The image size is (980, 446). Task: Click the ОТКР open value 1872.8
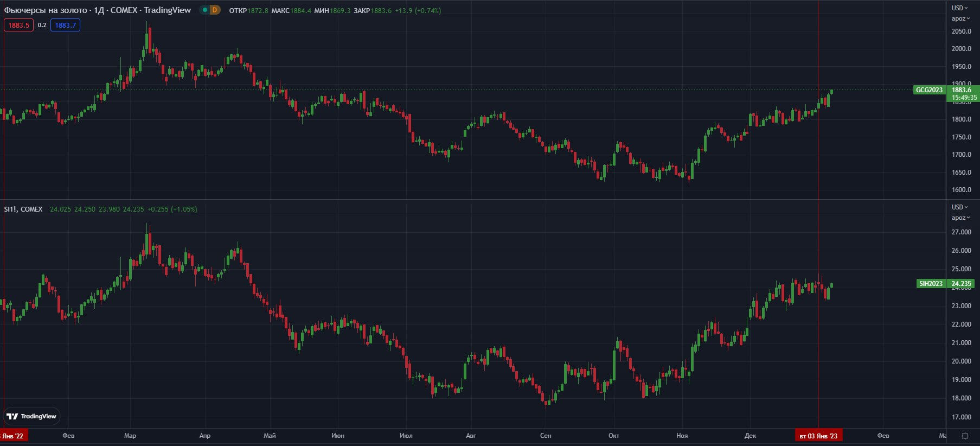pos(258,10)
